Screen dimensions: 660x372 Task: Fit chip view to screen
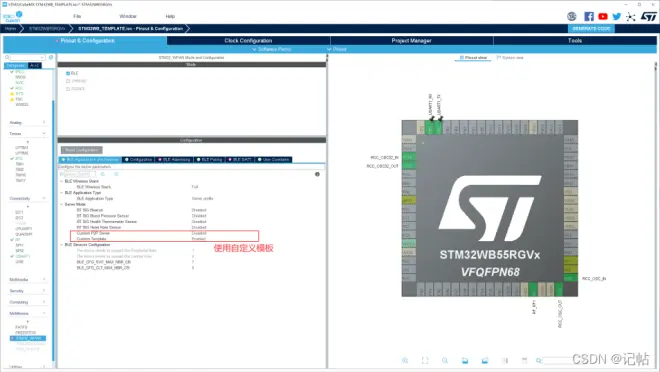[x=425, y=361]
